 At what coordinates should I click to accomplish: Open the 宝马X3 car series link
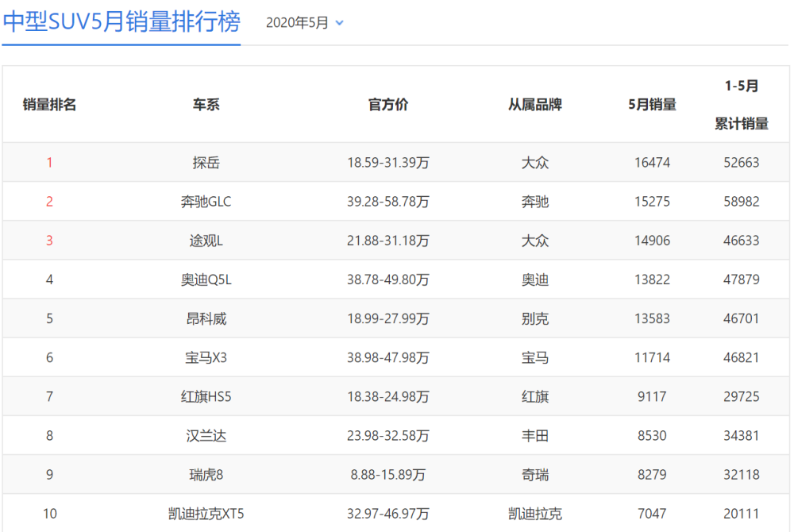click(206, 357)
